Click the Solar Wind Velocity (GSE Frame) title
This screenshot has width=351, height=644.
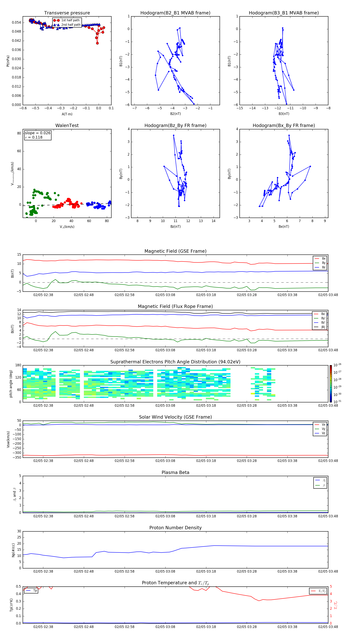pos(175,417)
